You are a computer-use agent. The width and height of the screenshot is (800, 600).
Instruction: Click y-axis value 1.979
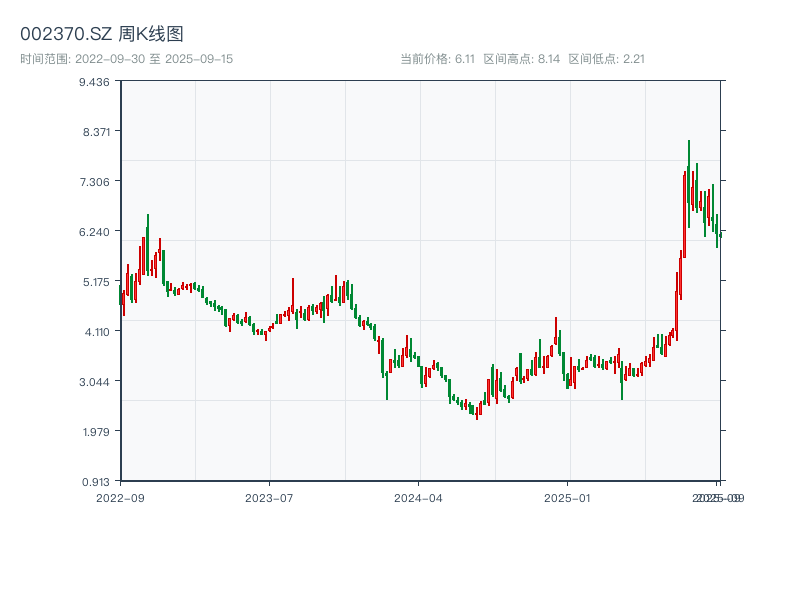(x=96, y=432)
